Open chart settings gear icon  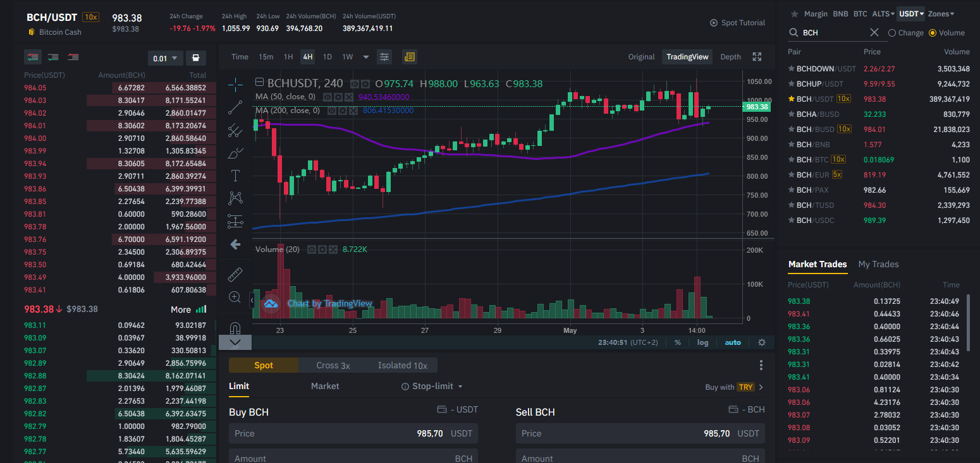(x=762, y=342)
